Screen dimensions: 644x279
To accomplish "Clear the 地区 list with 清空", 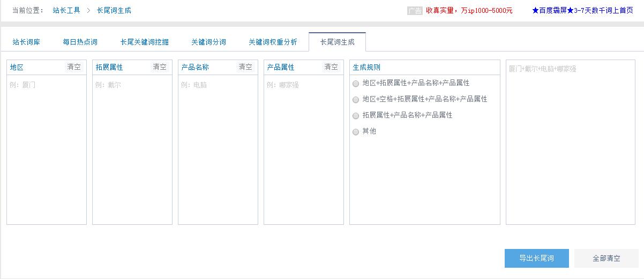I will (74, 67).
